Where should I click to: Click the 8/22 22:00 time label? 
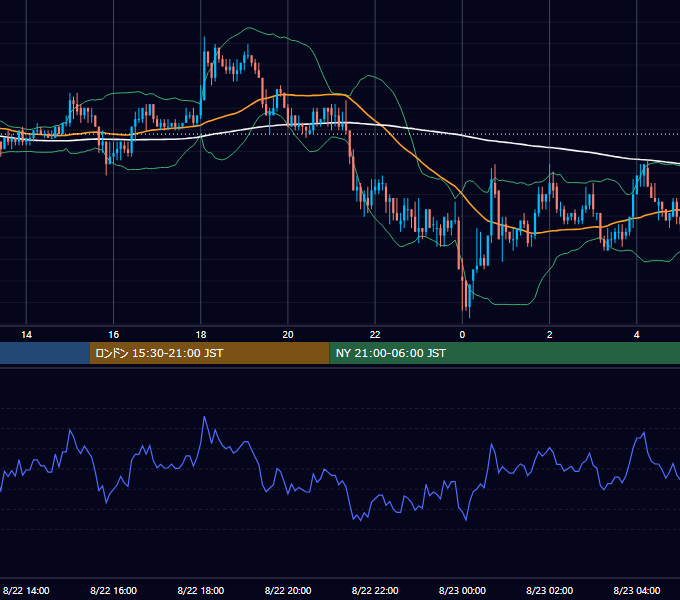(x=375, y=590)
